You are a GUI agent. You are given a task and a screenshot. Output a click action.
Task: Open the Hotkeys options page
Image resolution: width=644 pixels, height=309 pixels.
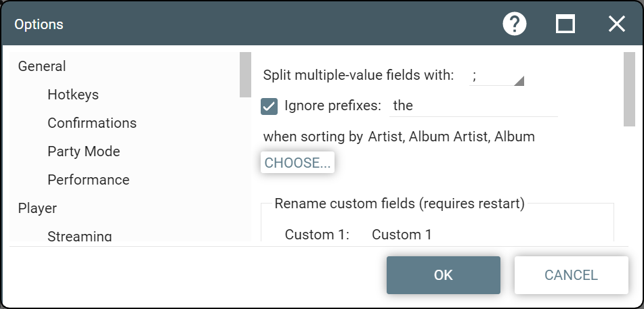[73, 95]
